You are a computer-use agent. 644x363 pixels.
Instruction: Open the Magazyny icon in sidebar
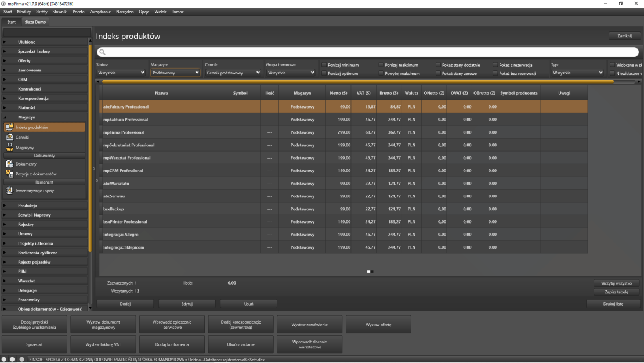coord(9,147)
